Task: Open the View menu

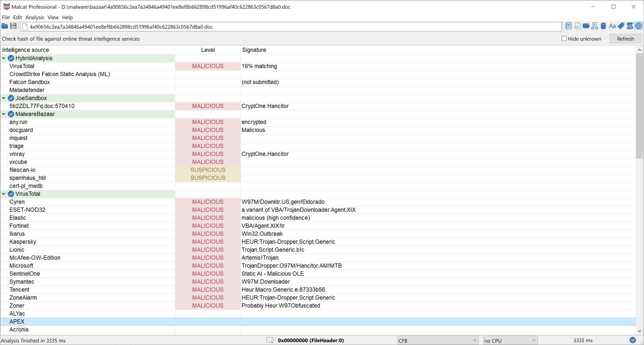Action: tap(53, 17)
